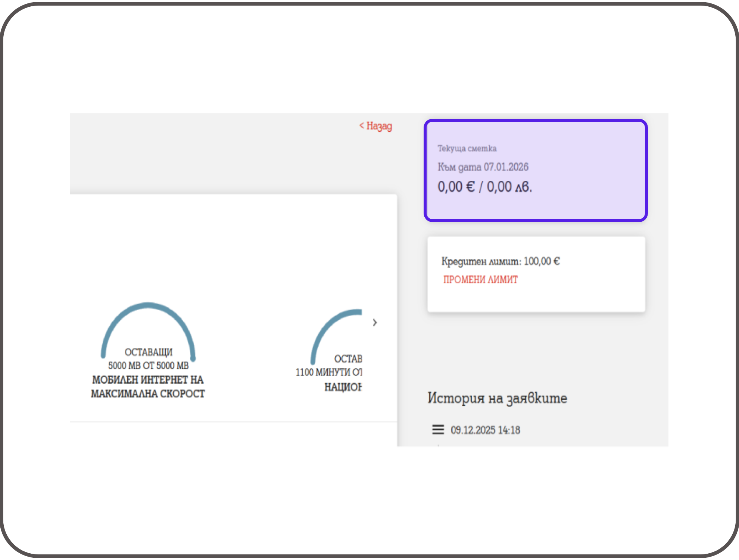Click 'ПРОМЕНИ ЛИМИТ' link

click(x=480, y=280)
